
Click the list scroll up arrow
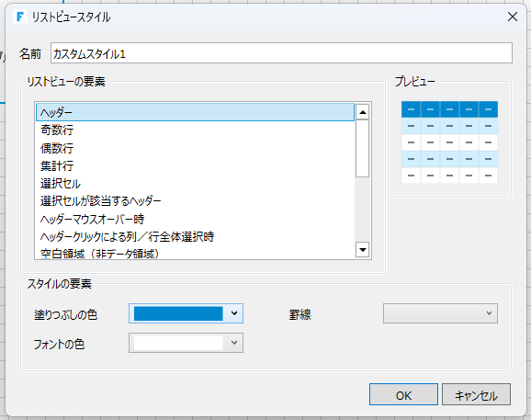pyautogui.click(x=362, y=112)
